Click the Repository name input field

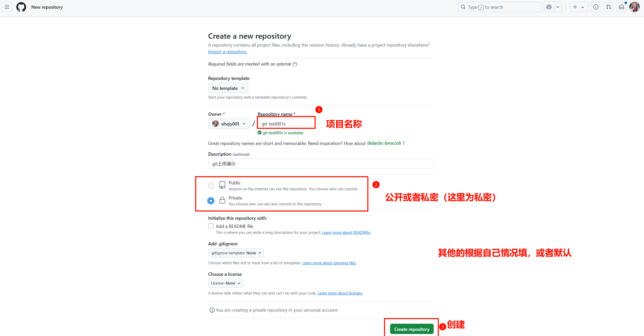[x=287, y=124]
